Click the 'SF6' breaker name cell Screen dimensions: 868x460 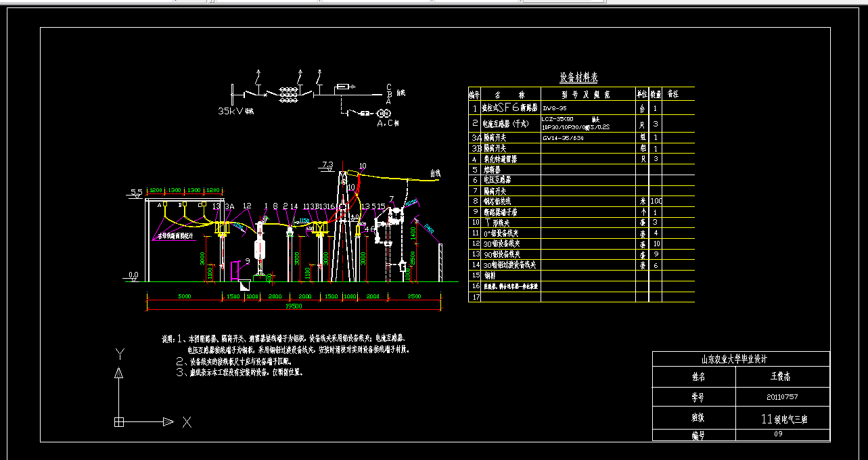[x=511, y=108]
